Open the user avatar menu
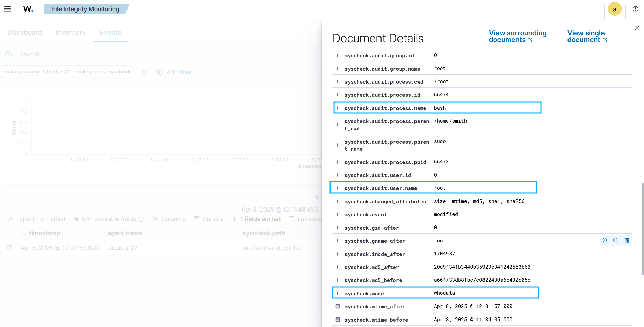Screen dimensions: 644x327 tap(614, 9)
